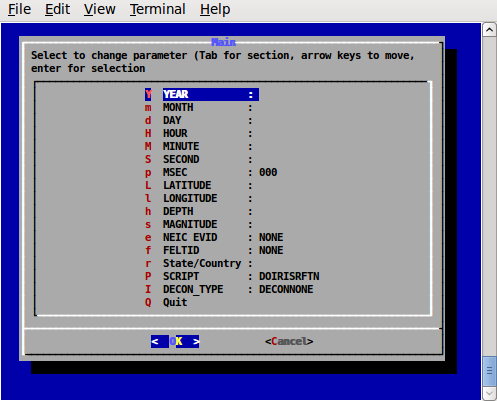Click the scrollbar down arrow
The width and height of the screenshot is (497, 401).
[489, 393]
